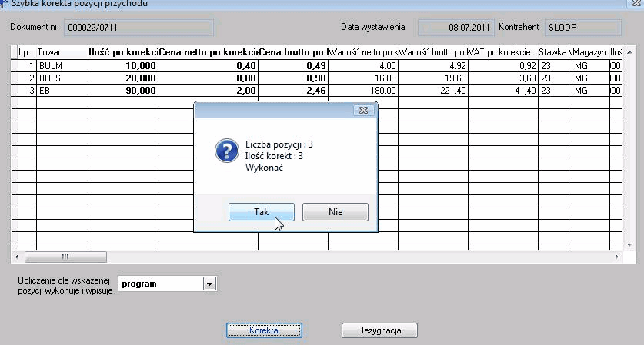Click the table's scroll left arrow
Screen dimensions: 644x345
17,257
